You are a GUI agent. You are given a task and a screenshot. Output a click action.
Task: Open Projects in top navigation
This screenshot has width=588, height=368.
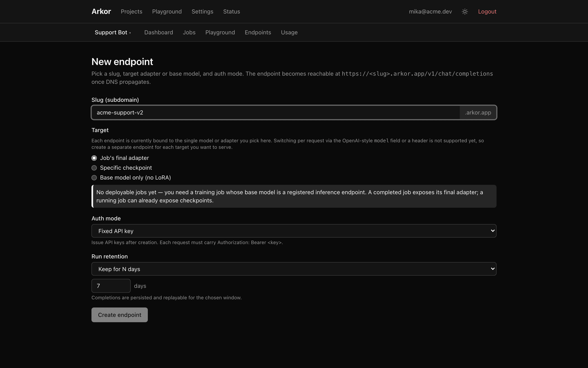point(131,11)
